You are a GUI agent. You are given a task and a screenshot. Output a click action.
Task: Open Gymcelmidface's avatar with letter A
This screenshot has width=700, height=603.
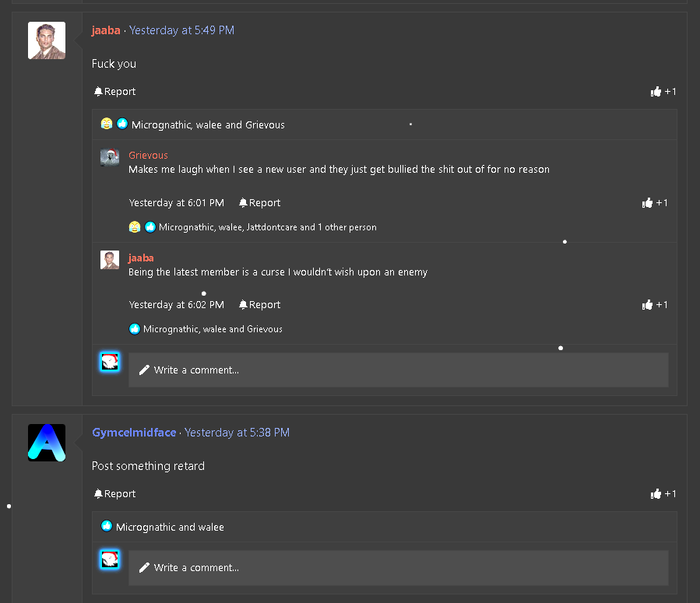click(47, 443)
